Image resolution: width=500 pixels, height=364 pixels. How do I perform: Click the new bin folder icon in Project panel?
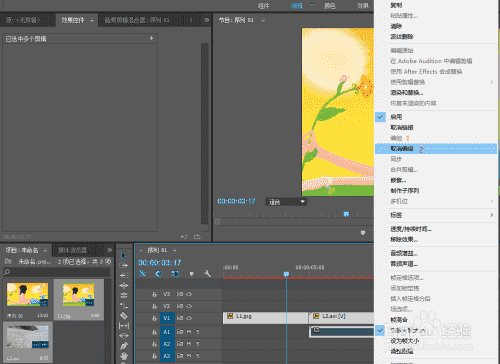tap(8, 261)
